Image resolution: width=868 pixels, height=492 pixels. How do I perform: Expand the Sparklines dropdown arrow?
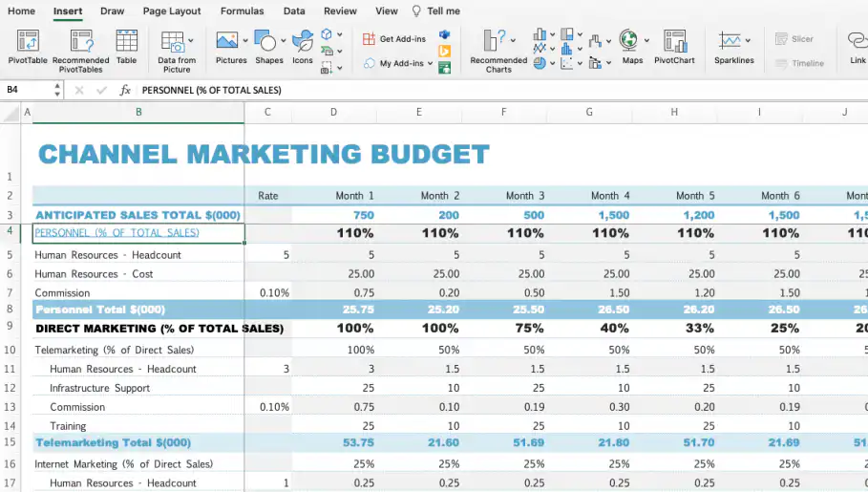pos(748,40)
